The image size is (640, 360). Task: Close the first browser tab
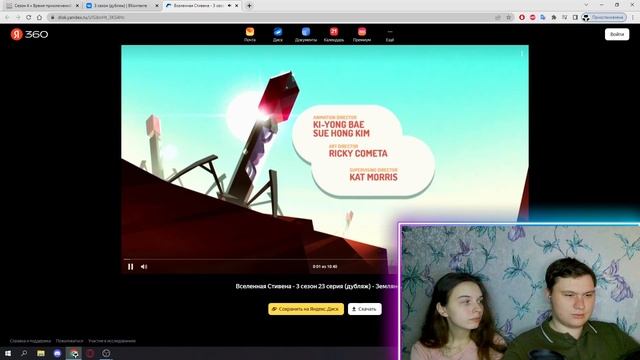(77, 6)
